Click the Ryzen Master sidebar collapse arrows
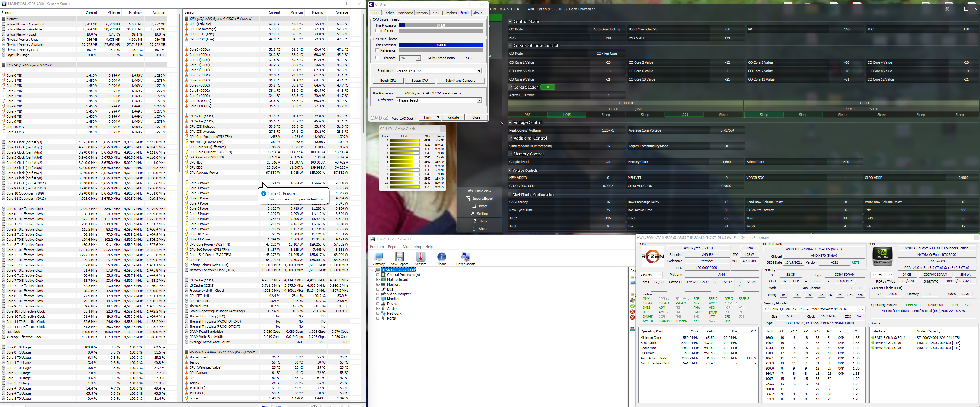This screenshot has width=980, height=407. 502,123
